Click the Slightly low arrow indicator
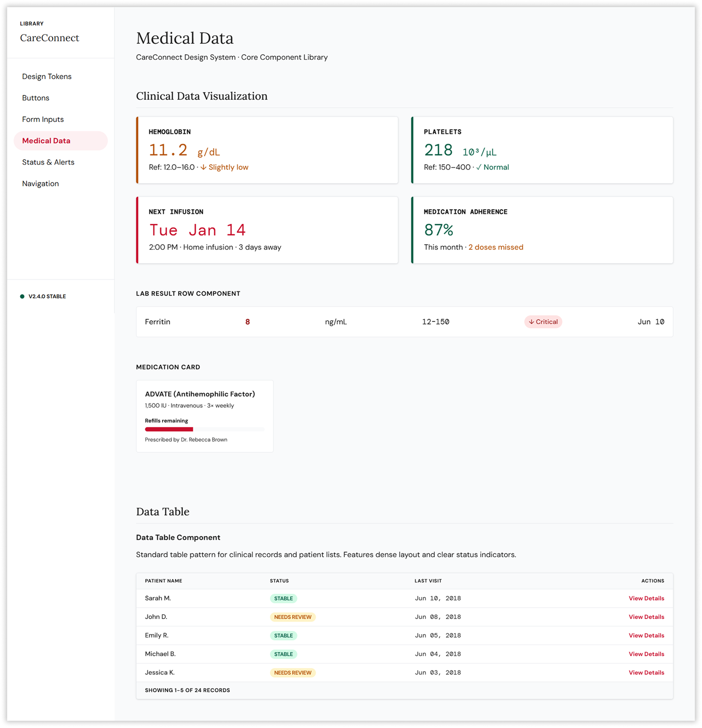 (203, 168)
